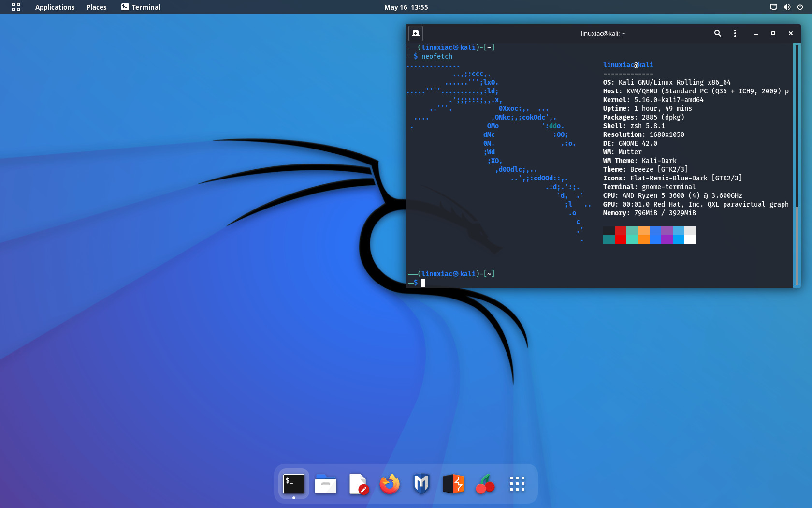Open Terminal from the dock
Screen dimensions: 812x508
pos(294,484)
